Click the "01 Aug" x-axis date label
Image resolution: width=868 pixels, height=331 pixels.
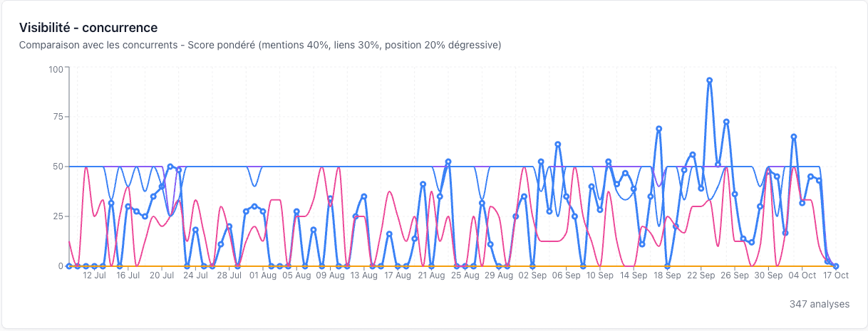point(263,275)
